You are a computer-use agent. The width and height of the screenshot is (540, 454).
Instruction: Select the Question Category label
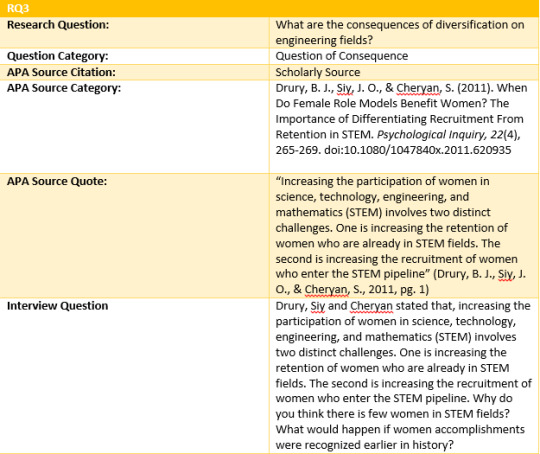coord(58,56)
